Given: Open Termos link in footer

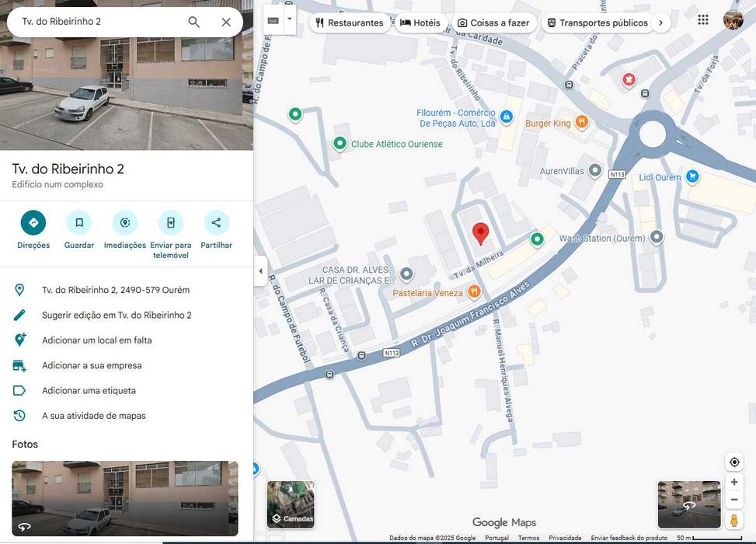Looking at the screenshot, I should tap(528, 538).
